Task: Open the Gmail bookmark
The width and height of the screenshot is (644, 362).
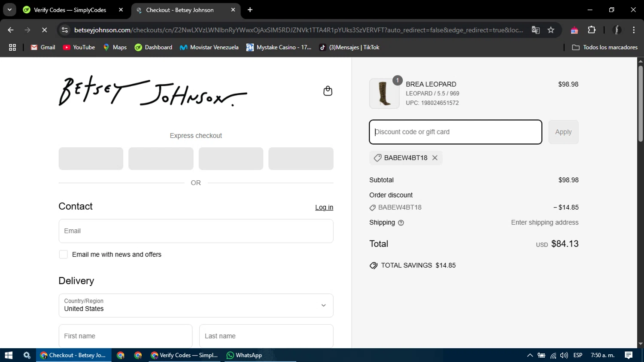Action: 43,47
